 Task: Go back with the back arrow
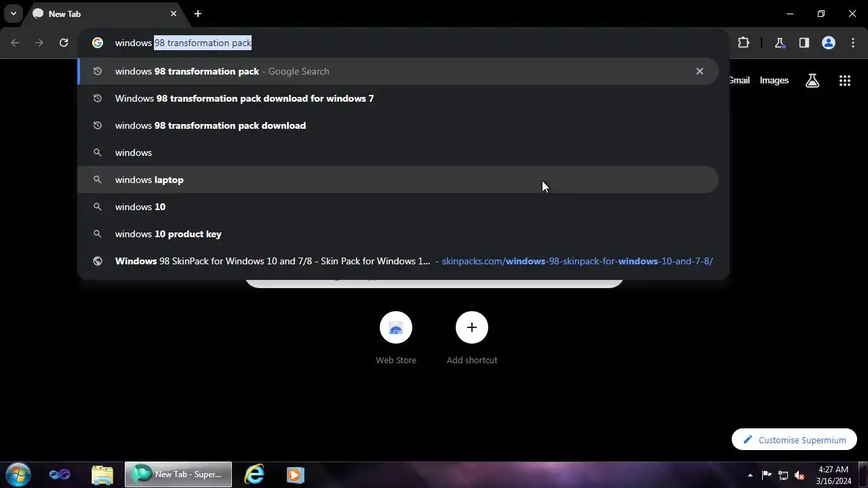tap(15, 43)
